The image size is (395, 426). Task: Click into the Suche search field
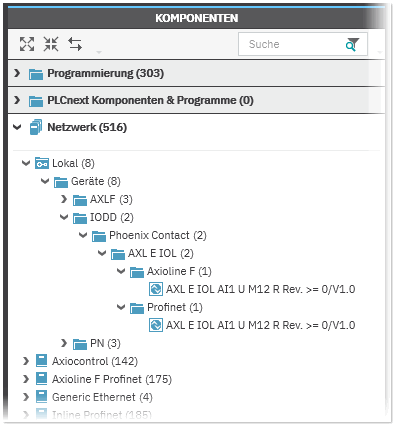(x=293, y=44)
